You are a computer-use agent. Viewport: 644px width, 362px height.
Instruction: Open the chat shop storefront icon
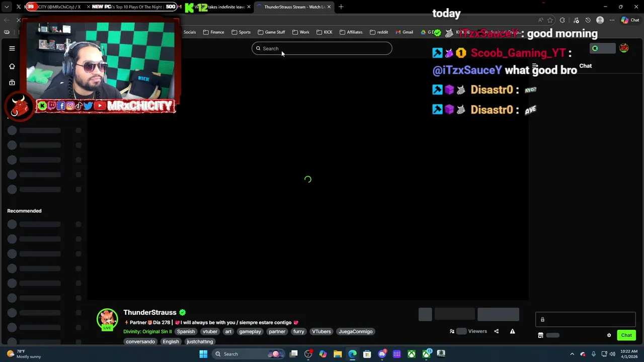coord(540,335)
